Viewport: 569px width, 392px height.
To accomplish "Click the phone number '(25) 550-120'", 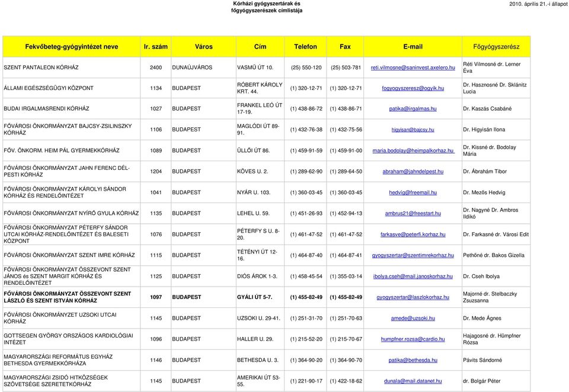I will (306, 68).
